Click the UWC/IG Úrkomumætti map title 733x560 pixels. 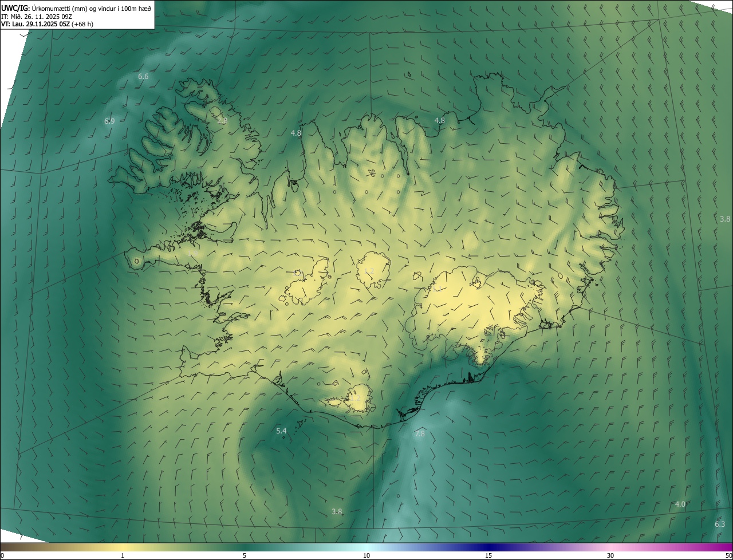point(76,7)
